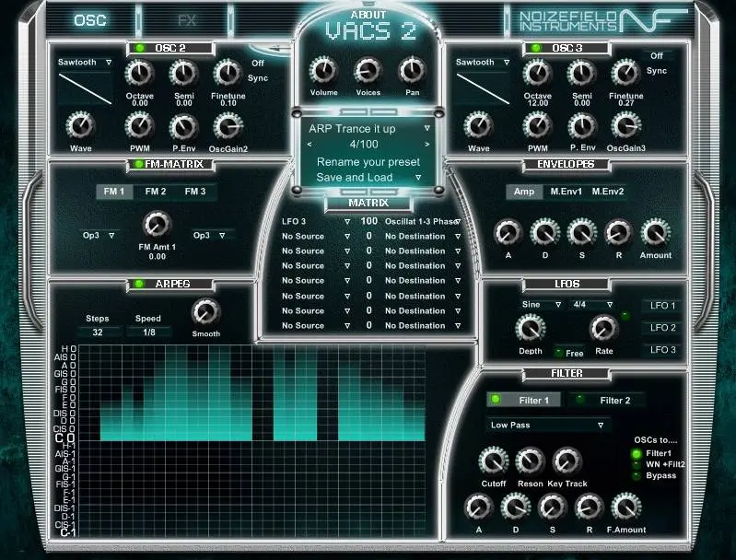736x560 pixels.
Task: Toggle the ARPEG power LED
Action: [x=139, y=284]
